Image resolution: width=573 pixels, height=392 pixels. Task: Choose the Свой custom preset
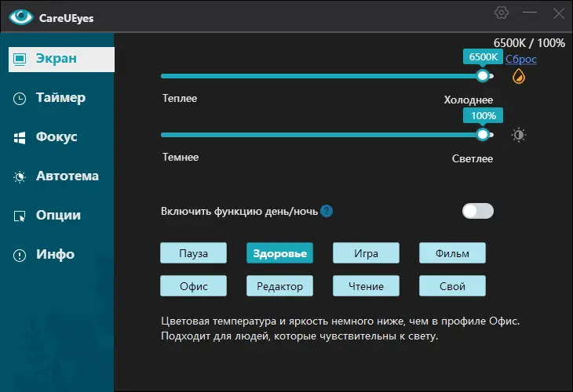tap(452, 286)
